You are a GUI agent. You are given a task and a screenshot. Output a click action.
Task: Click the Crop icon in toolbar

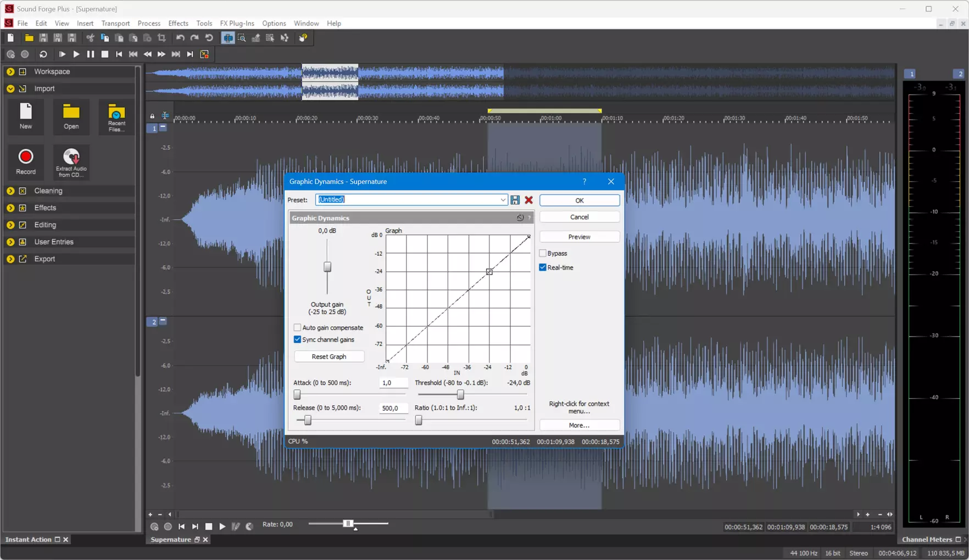[161, 38]
